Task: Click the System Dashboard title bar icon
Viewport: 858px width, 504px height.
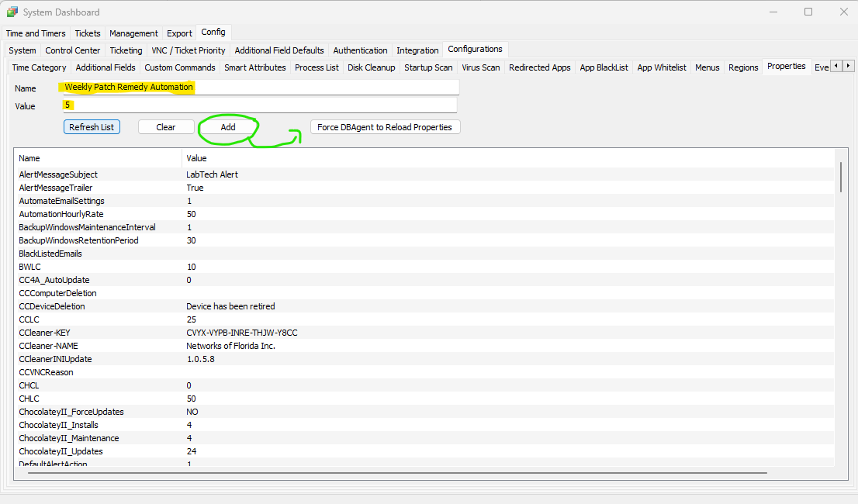Action: (x=11, y=12)
